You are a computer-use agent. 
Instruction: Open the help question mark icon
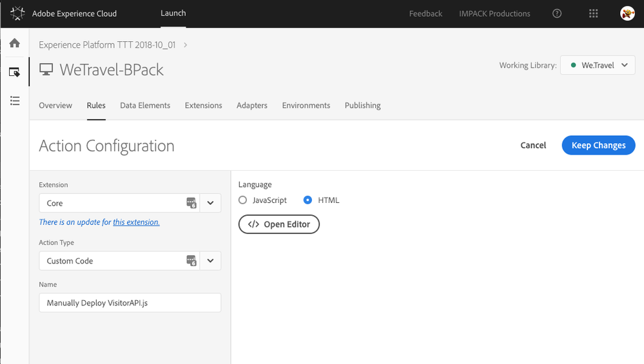point(557,14)
